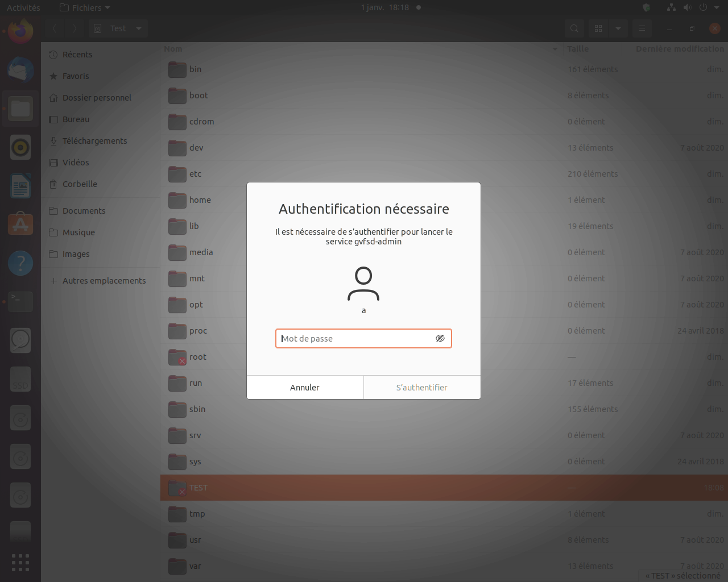728x582 pixels.
Task: Select the media folder icon
Action: [x=177, y=252]
